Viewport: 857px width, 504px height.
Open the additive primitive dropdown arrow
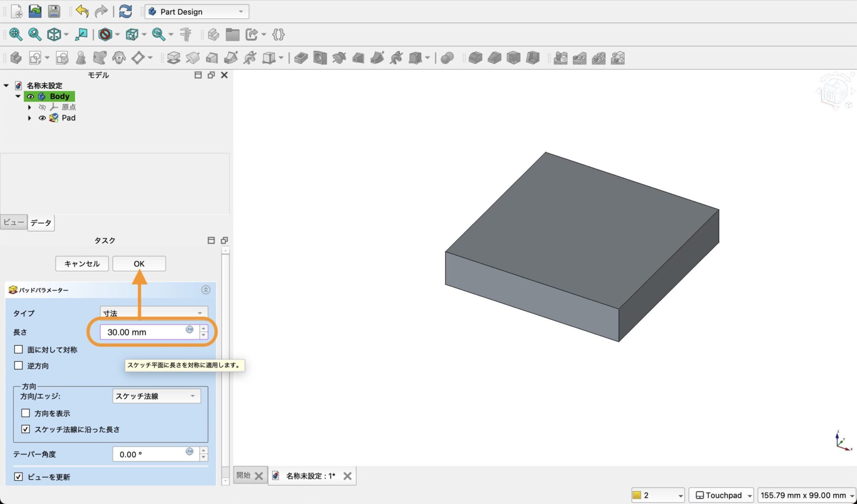(281, 58)
